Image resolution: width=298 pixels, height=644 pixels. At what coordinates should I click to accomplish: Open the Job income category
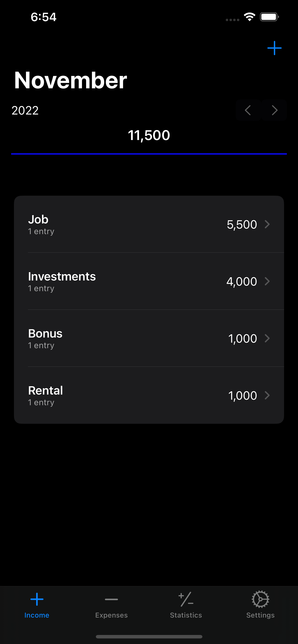tap(149, 224)
